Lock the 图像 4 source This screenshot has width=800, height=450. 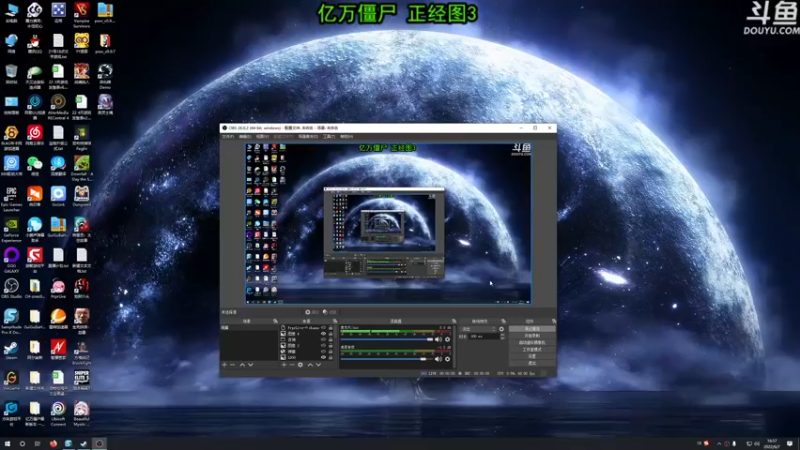(x=331, y=334)
